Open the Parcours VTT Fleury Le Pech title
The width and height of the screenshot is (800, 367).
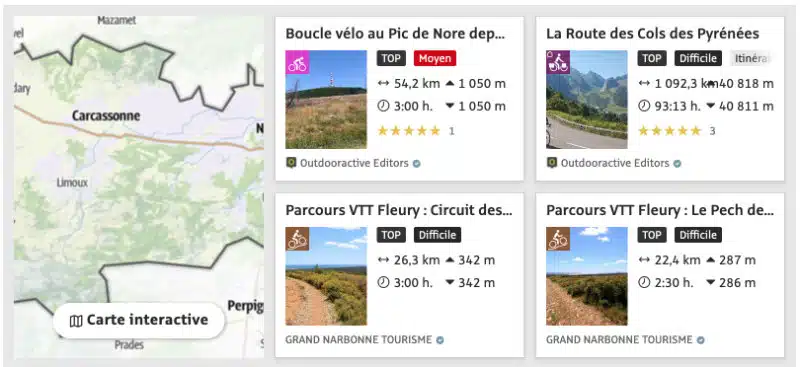[x=660, y=210]
